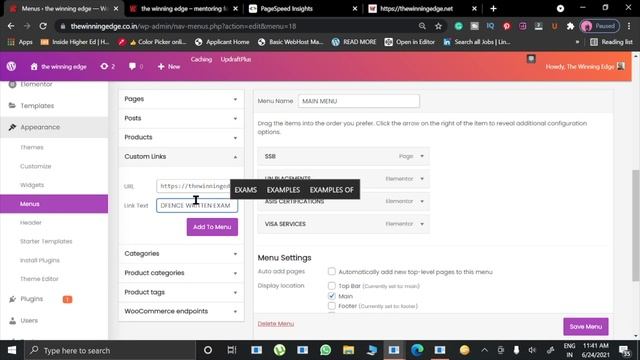Open the Extensions puzzle icon

tap(570, 26)
